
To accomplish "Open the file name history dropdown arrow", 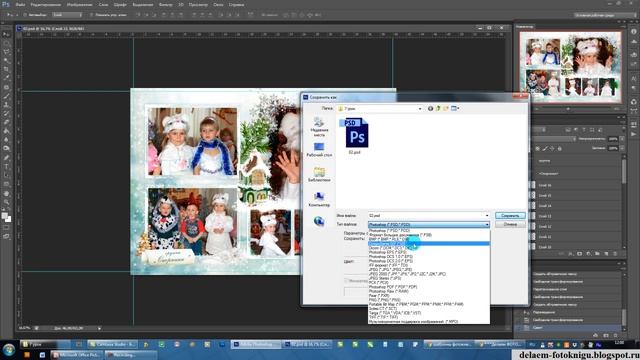I will [487, 216].
